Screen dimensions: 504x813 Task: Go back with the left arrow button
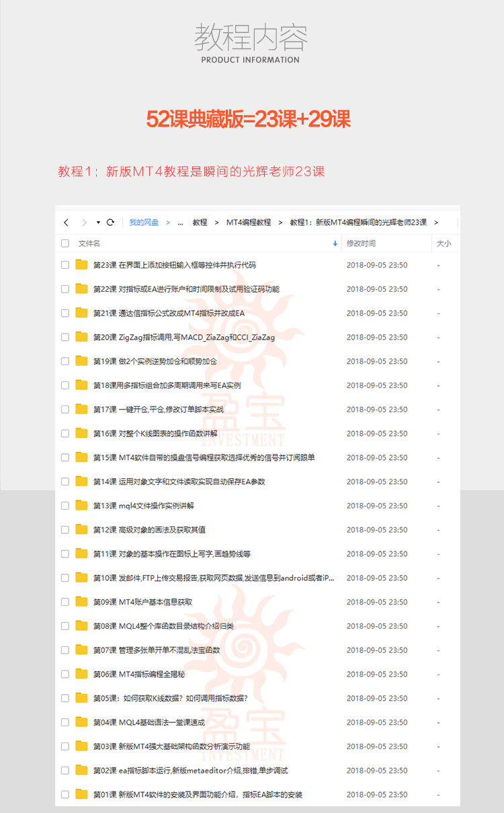click(66, 223)
